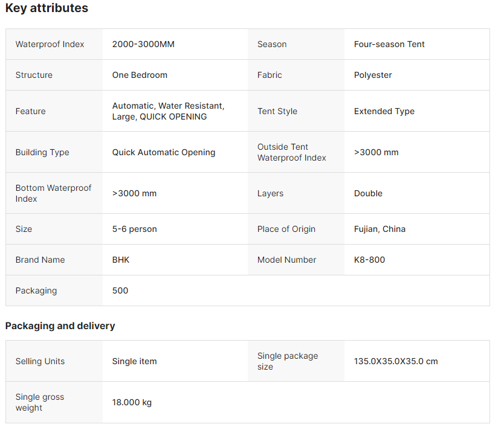This screenshot has width=504, height=427.
Task: Click the One Bedroom structure value
Action: coord(140,75)
